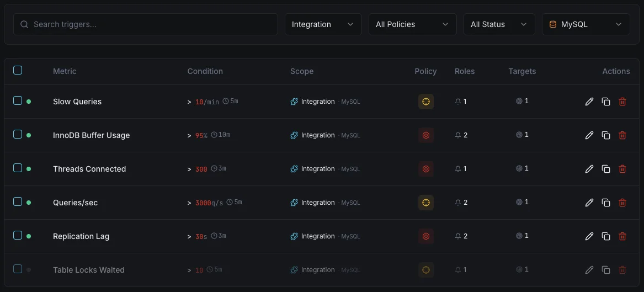Open the Integration filter dropdown
Image resolution: width=644 pixels, height=292 pixels.
click(323, 24)
